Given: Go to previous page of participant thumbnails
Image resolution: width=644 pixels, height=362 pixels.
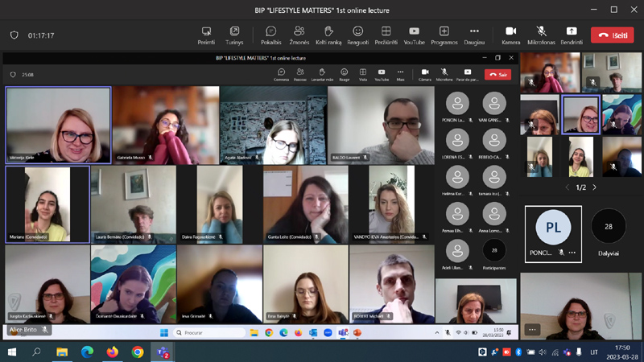Looking at the screenshot, I should click(x=568, y=187).
